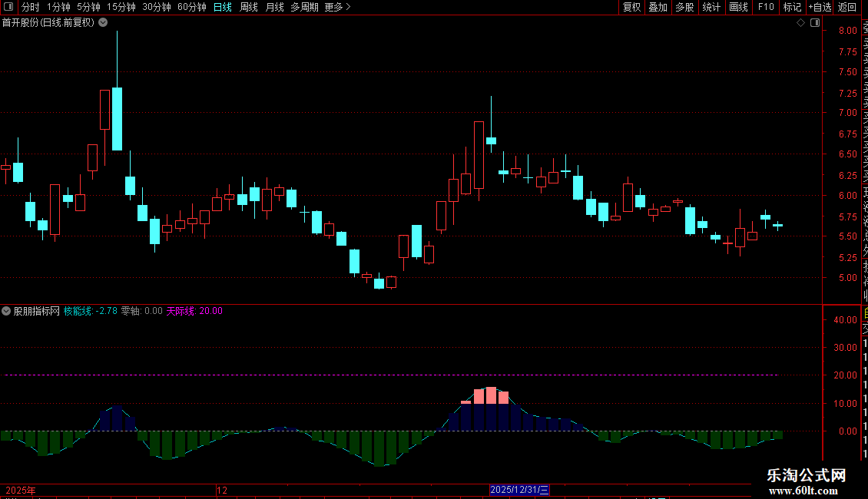Click the 8.00 price axis label
This screenshot has width=868, height=499.
click(x=847, y=31)
